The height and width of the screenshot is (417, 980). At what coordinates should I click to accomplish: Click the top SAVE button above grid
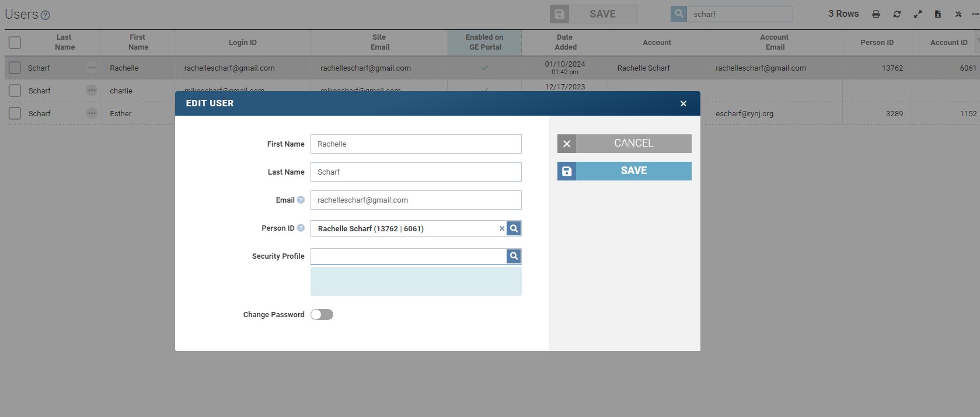pyautogui.click(x=594, y=14)
